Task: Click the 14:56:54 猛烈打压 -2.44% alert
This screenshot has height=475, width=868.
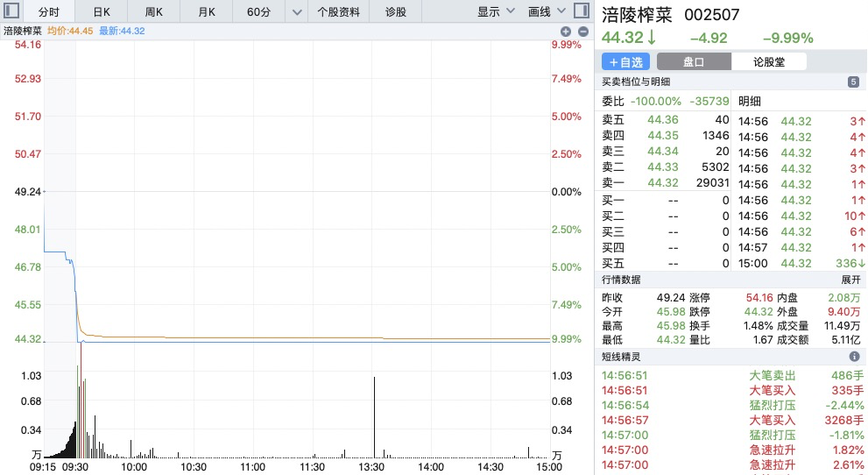Action: pos(733,405)
